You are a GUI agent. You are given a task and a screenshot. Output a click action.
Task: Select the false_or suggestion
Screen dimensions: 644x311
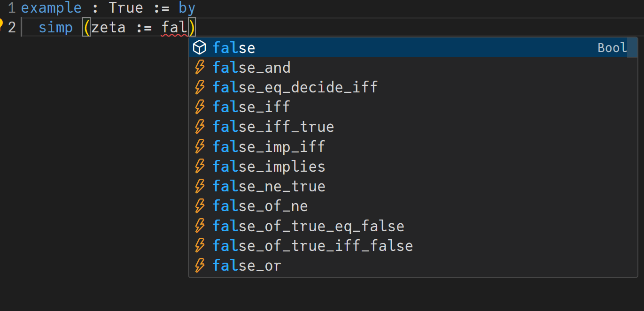(247, 265)
